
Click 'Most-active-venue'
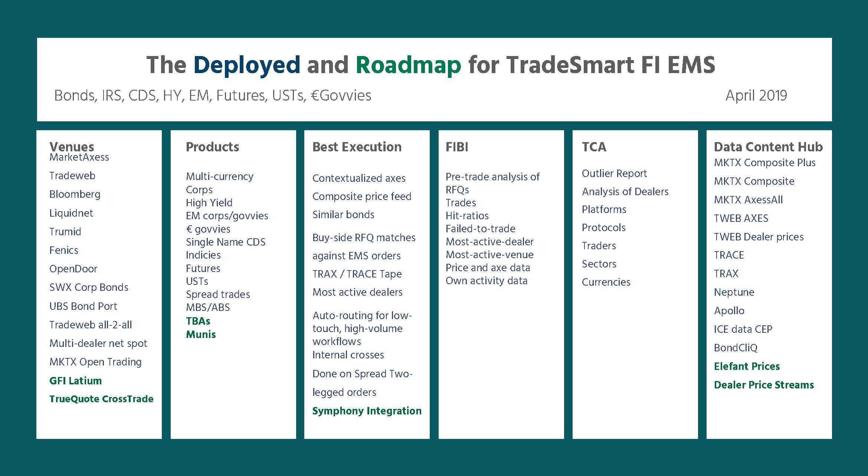489,255
